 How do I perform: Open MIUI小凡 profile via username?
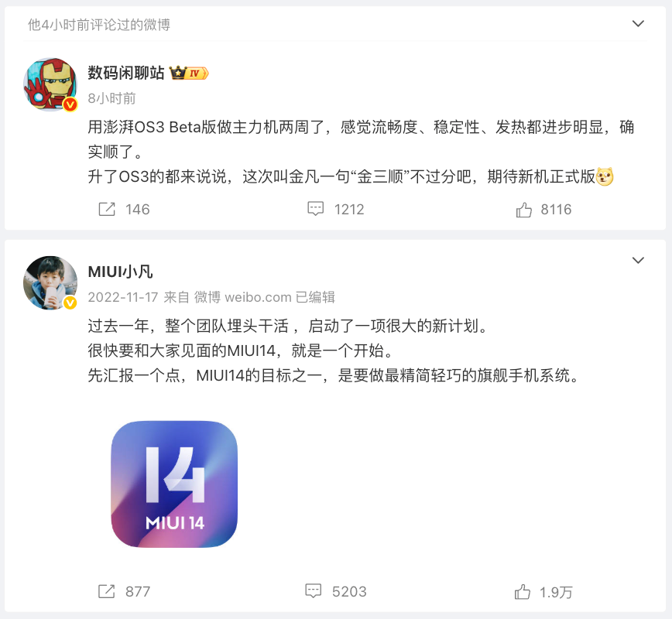[x=121, y=272]
